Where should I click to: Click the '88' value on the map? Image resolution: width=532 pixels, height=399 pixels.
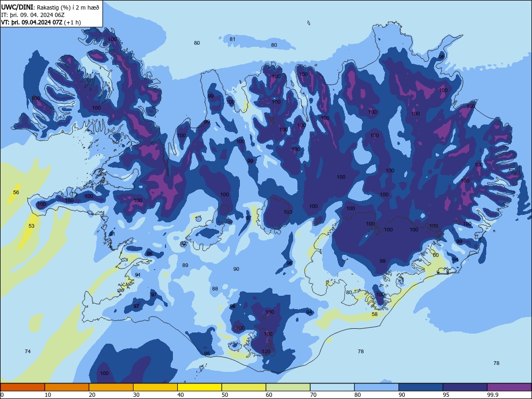coord(215,289)
